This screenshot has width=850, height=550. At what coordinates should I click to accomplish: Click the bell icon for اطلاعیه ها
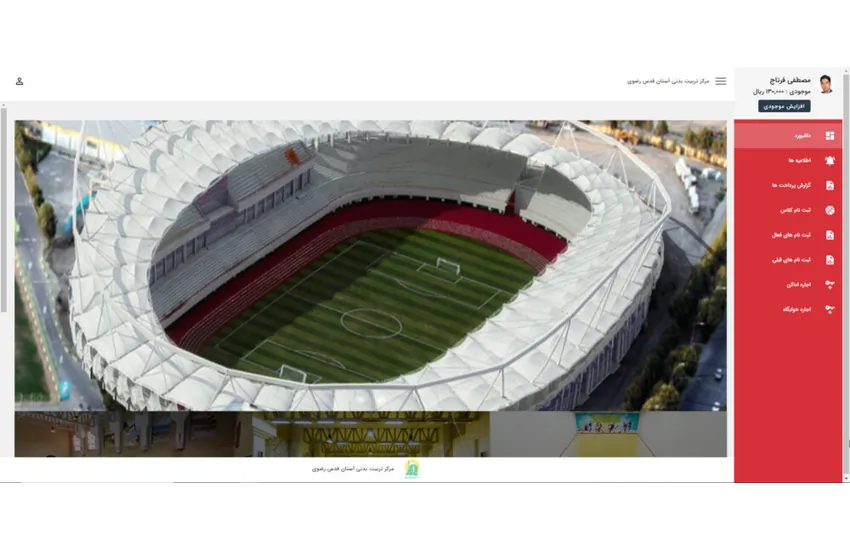pos(829,160)
